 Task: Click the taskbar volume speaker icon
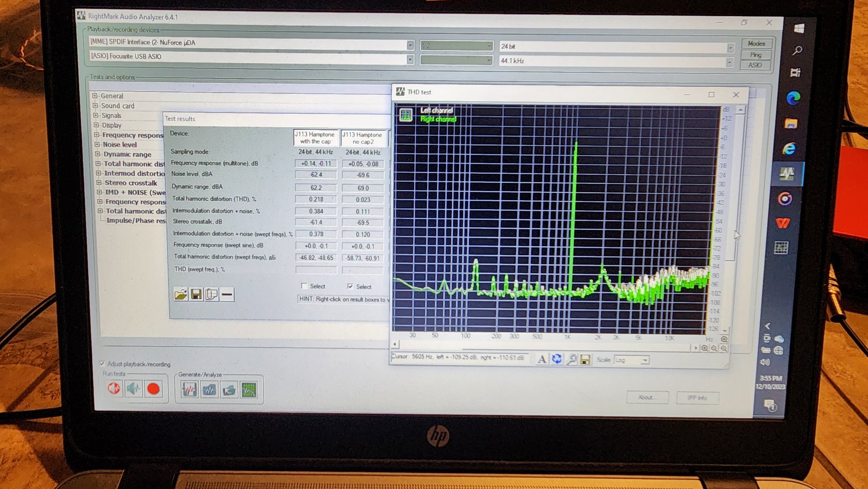click(x=765, y=362)
